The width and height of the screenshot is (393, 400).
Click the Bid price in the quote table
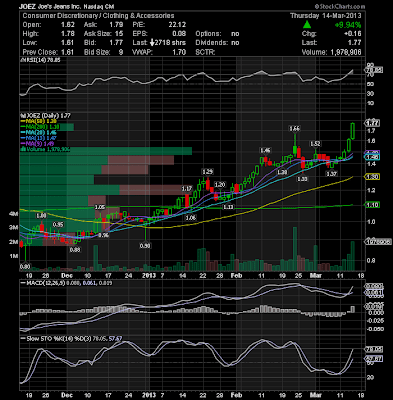point(116,43)
